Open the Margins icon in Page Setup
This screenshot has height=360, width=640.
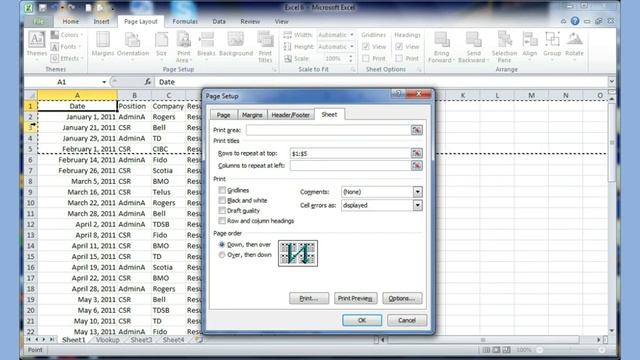(102, 40)
